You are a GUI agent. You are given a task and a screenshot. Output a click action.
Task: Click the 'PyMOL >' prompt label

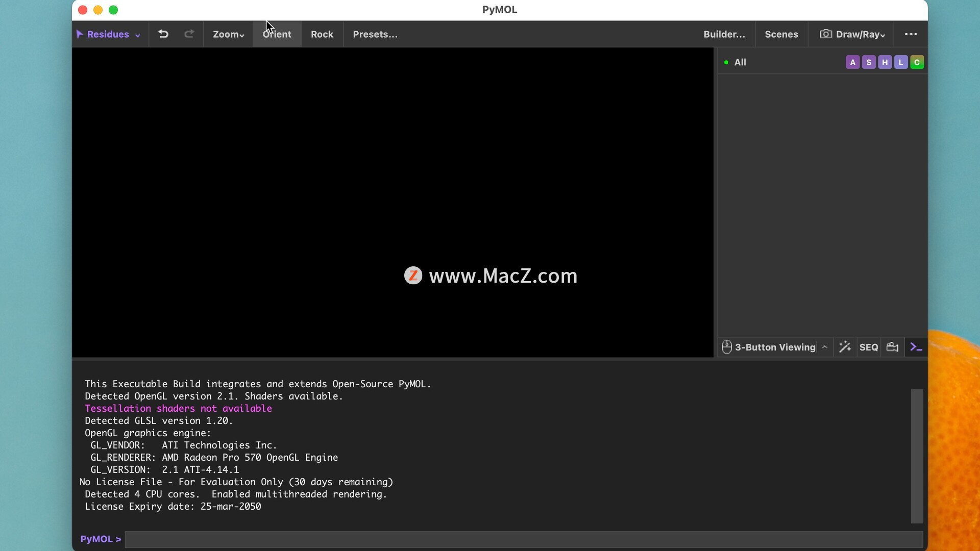pyautogui.click(x=101, y=539)
